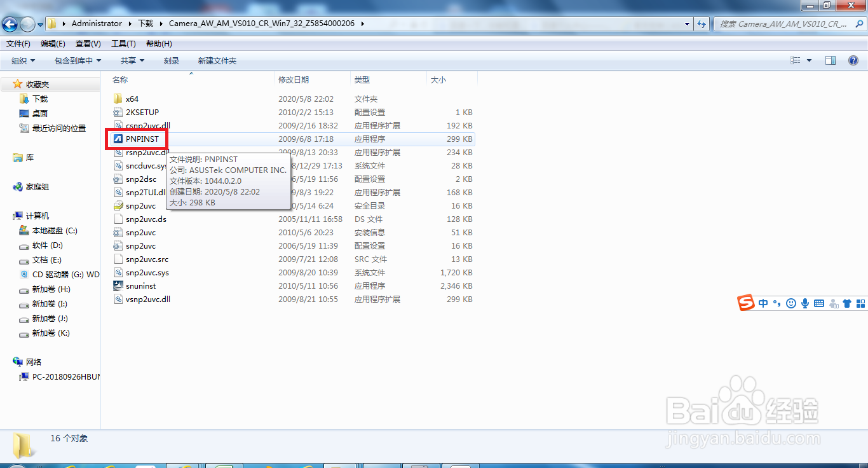Screen dimensions: 868x468
Task: Click the 刻录 toolbar button
Action: pyautogui.click(x=172, y=61)
